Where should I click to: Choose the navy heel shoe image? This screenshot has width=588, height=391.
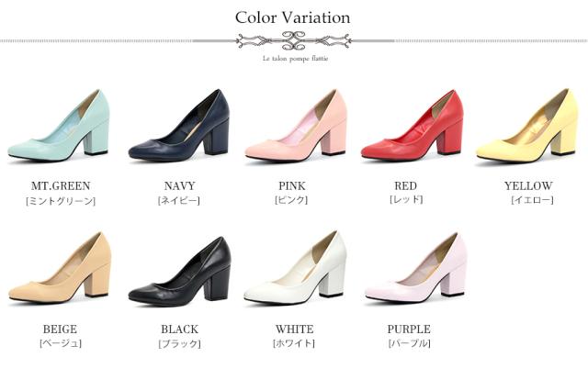click(179, 126)
